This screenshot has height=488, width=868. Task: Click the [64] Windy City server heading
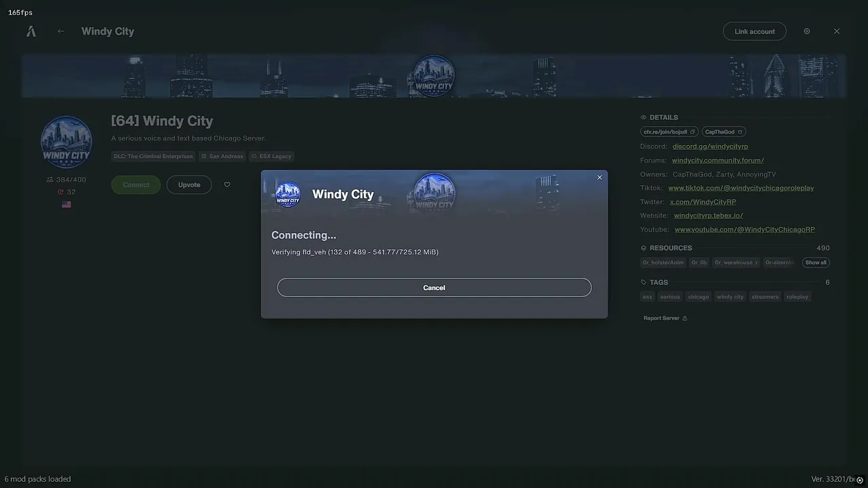(162, 121)
